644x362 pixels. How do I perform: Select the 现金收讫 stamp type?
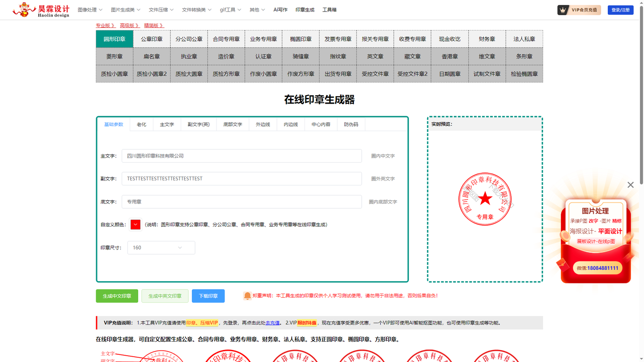(449, 39)
